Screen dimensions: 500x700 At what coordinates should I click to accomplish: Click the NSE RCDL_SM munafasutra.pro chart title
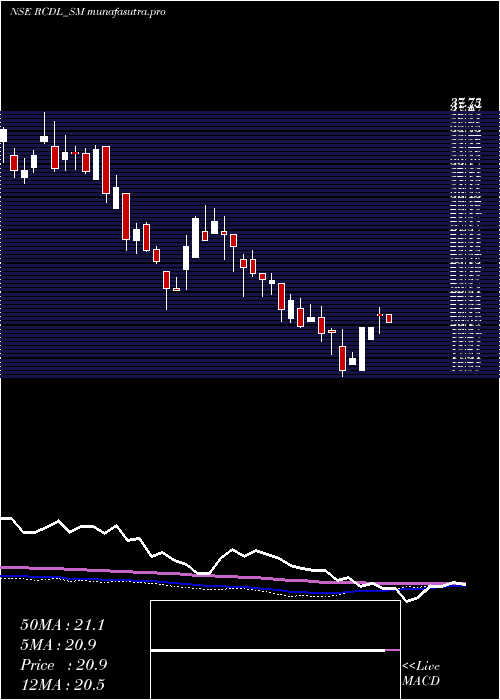point(88,12)
